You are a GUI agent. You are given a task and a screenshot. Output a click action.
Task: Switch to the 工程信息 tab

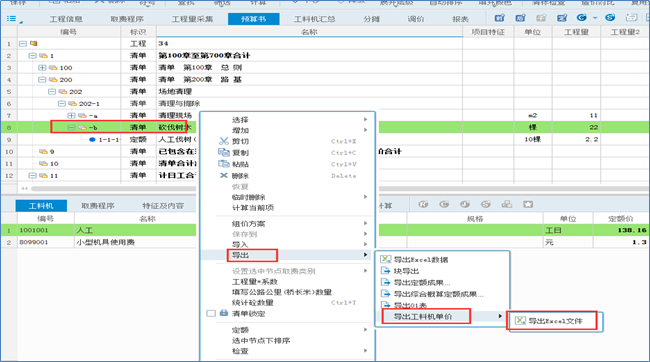click(66, 19)
